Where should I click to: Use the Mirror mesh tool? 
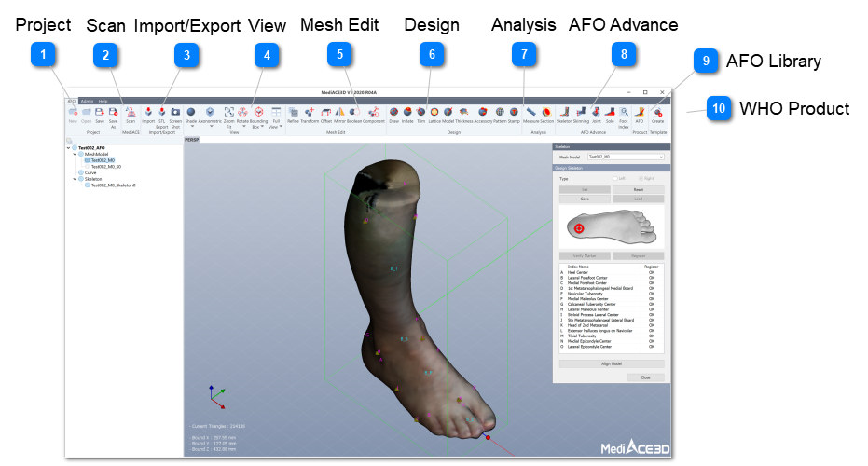(340, 115)
